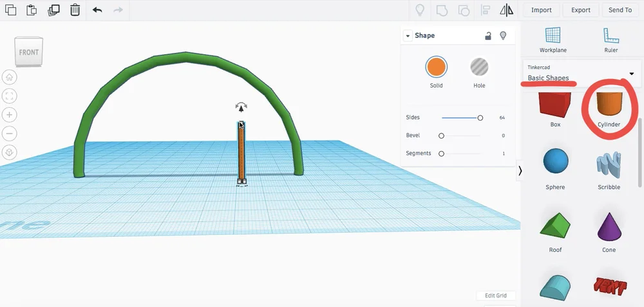Click the Mirror tool icon
The image size is (644, 307).
[506, 10]
